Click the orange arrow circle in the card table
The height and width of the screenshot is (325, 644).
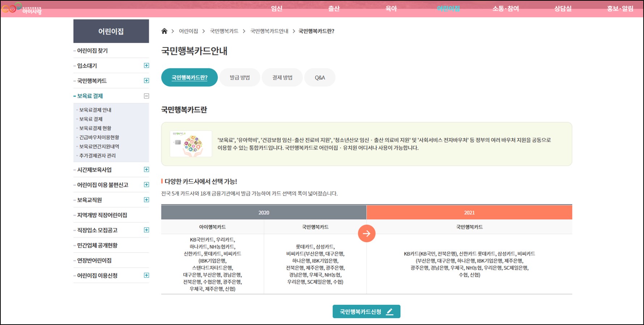point(366,233)
